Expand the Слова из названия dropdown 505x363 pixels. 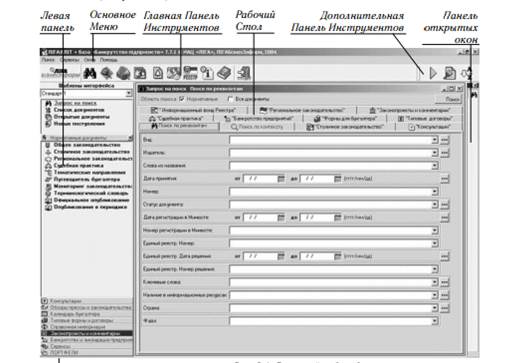point(434,166)
